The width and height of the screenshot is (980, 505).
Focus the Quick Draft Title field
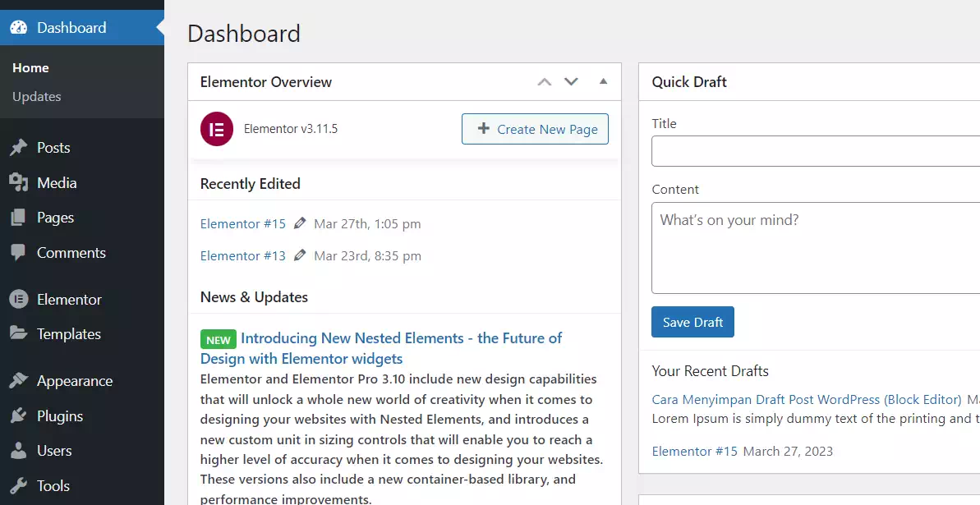(816, 150)
